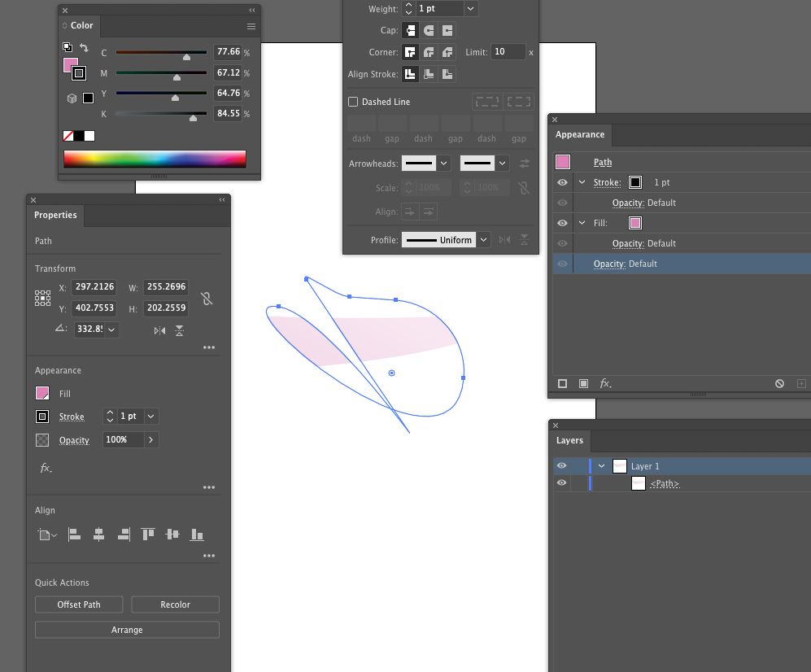
Task: Expand Opacity options arrow
Action: click(150, 439)
